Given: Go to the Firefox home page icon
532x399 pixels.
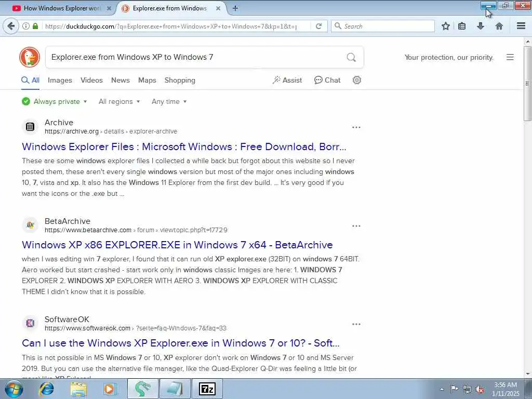Looking at the screenshot, I should click(499, 26).
